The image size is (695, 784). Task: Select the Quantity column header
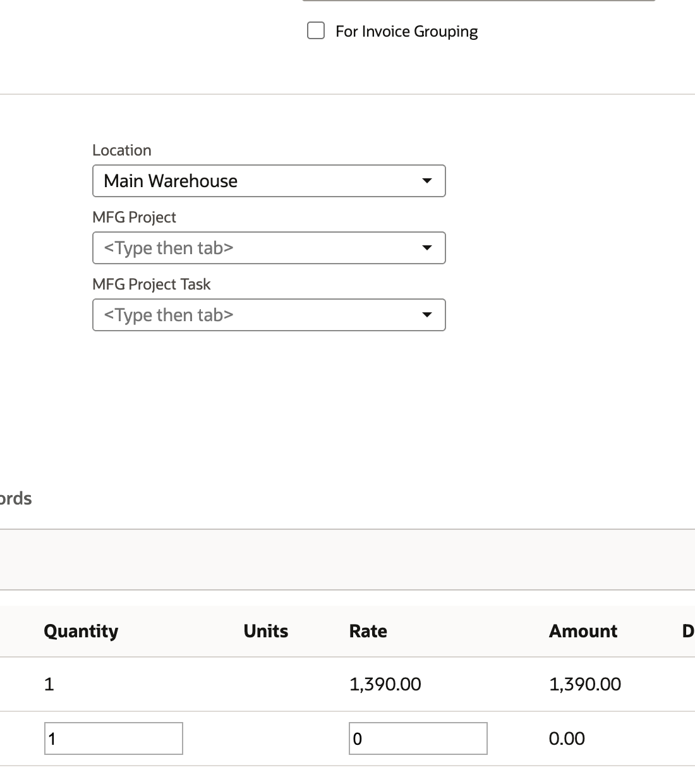(81, 631)
